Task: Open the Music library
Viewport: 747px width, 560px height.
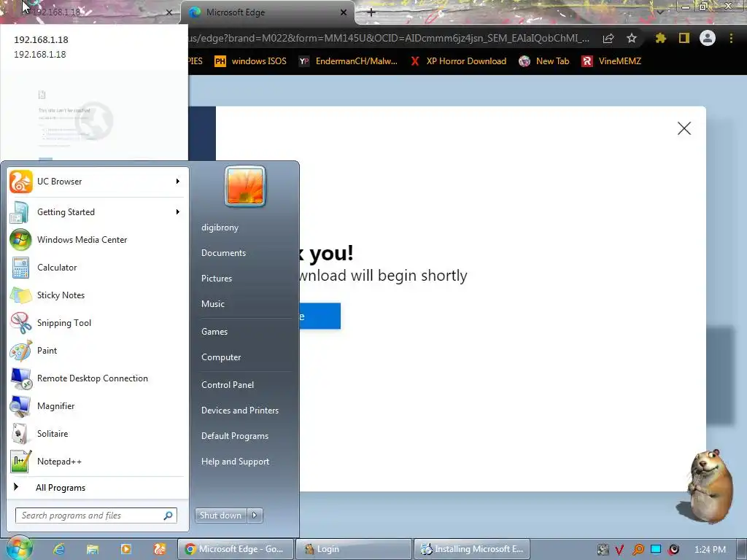Action: coord(213,304)
